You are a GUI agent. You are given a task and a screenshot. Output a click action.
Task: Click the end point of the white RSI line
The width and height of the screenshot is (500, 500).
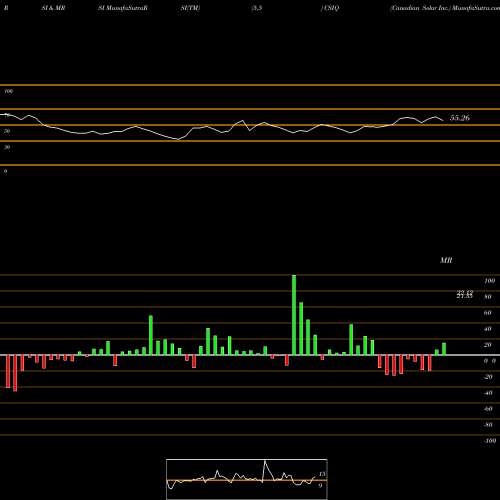(443, 120)
